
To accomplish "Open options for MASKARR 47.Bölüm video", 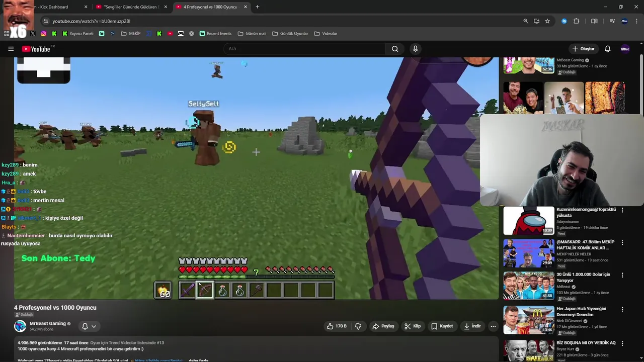I will point(622,242).
